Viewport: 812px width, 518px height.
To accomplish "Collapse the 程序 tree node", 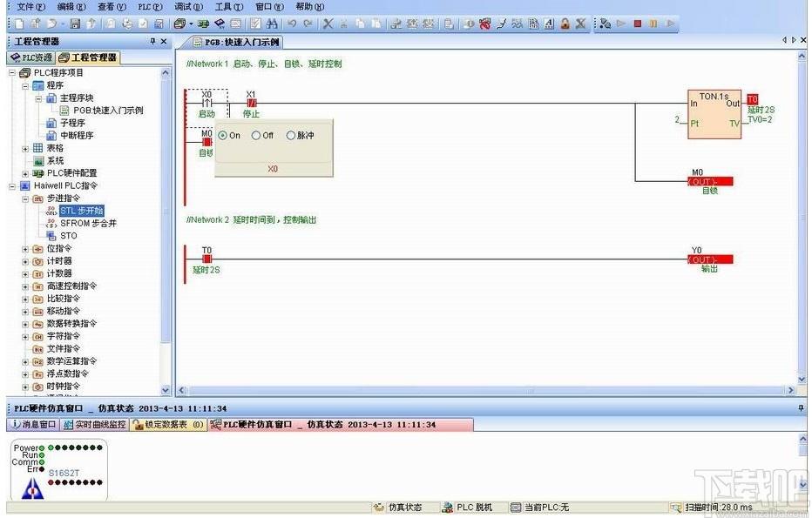I will click(x=25, y=85).
